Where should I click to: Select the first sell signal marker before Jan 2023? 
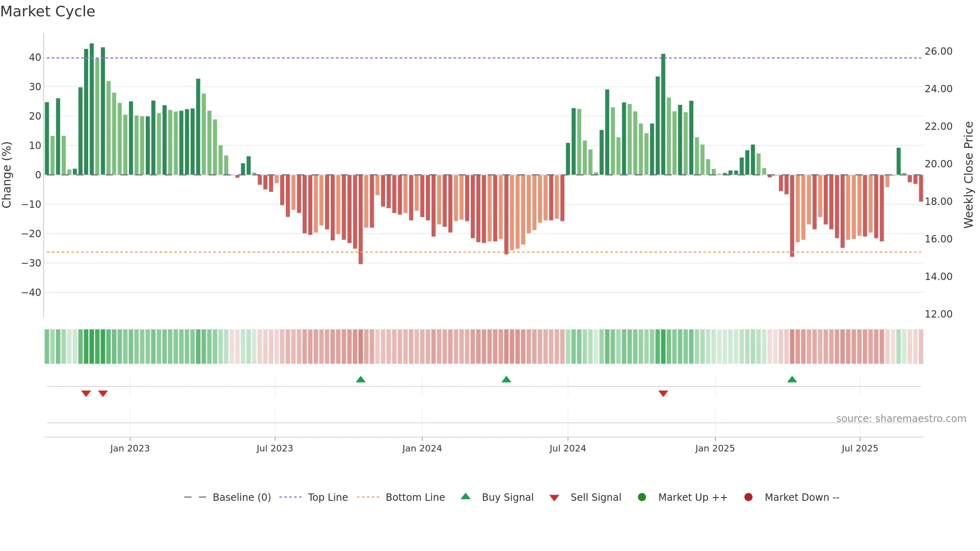[86, 393]
